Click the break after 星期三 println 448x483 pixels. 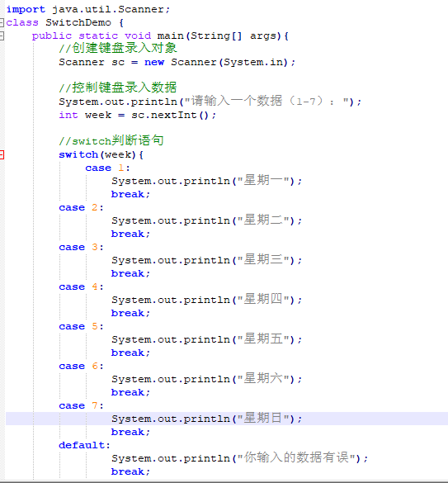click(130, 273)
